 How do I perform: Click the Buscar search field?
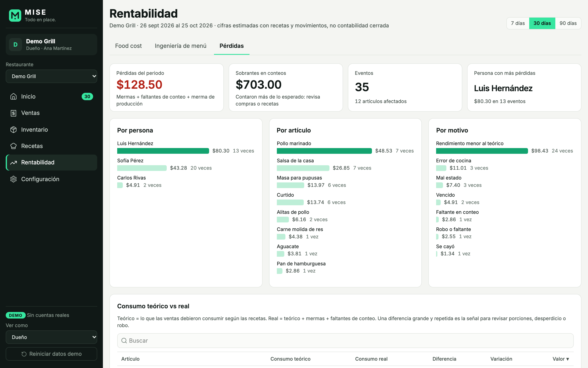[x=345, y=340]
